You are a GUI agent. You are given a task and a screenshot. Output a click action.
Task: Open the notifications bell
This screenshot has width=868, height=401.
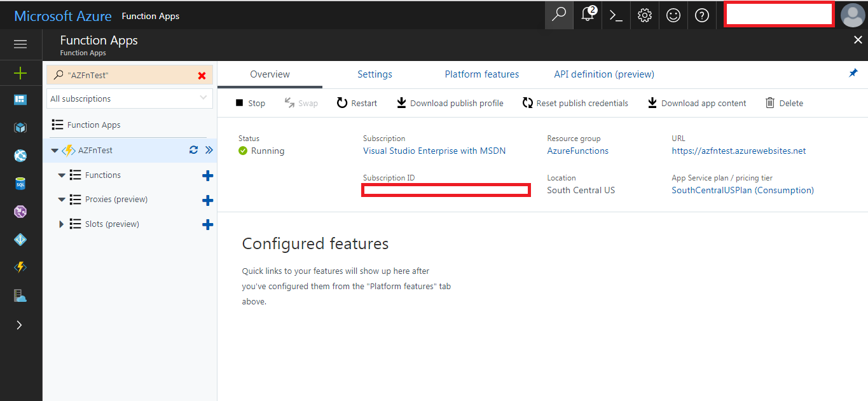[x=588, y=15]
